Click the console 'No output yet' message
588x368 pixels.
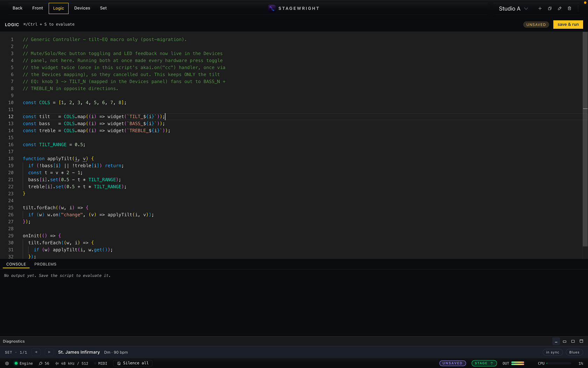tap(57, 276)
